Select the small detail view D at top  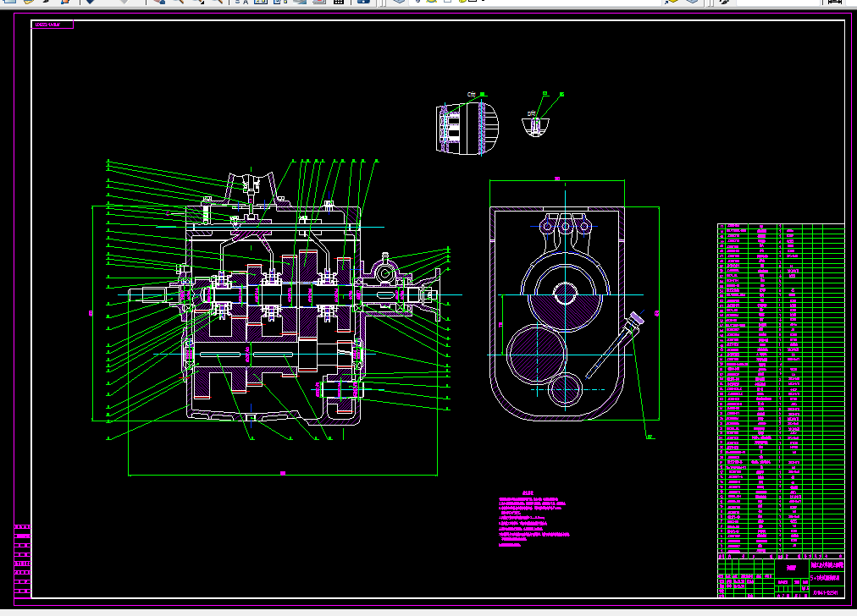535,127
